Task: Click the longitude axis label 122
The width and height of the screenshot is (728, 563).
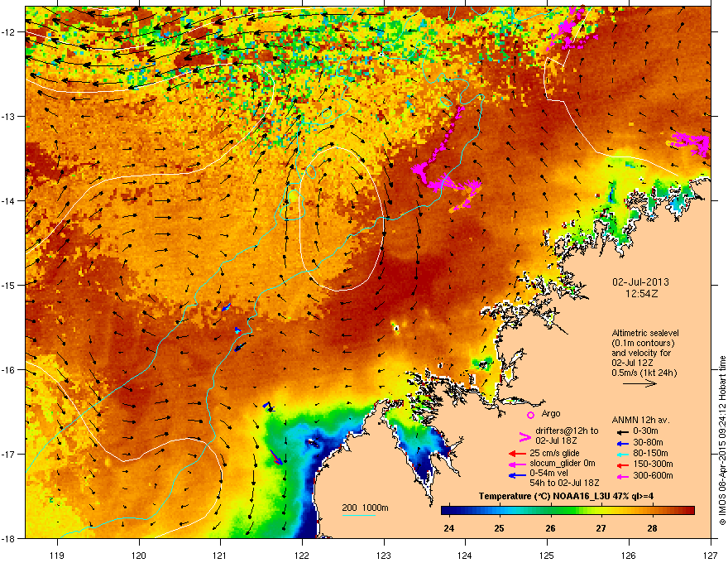Action: pyautogui.click(x=302, y=555)
